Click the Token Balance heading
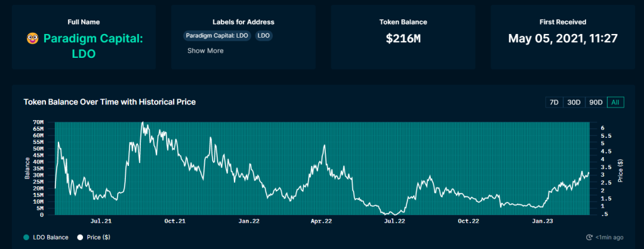Viewport: 644px width, 249px height. [403, 22]
